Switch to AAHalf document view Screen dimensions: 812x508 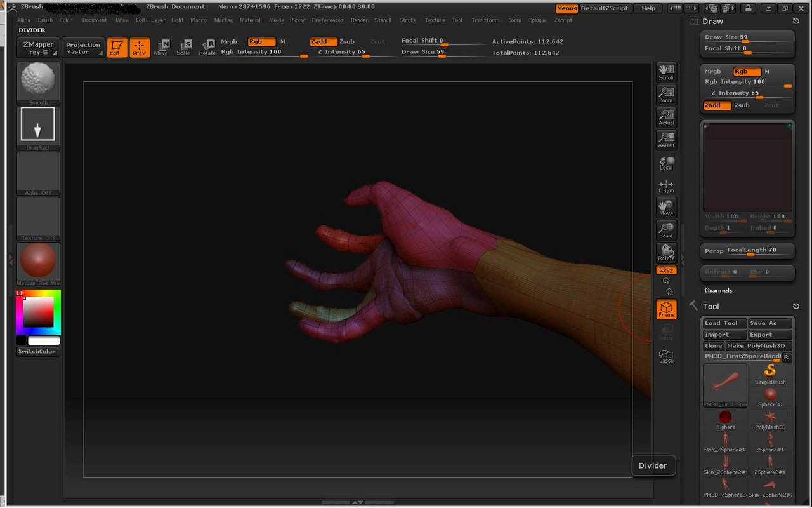(666, 140)
